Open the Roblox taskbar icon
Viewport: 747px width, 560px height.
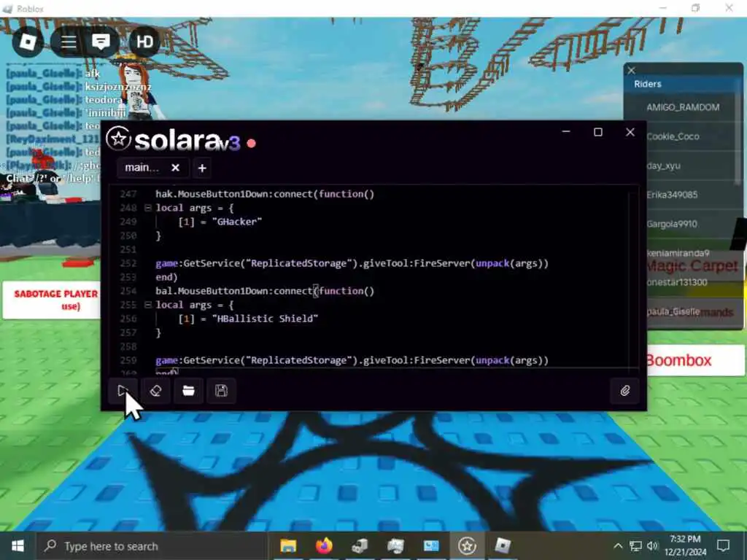point(503,545)
